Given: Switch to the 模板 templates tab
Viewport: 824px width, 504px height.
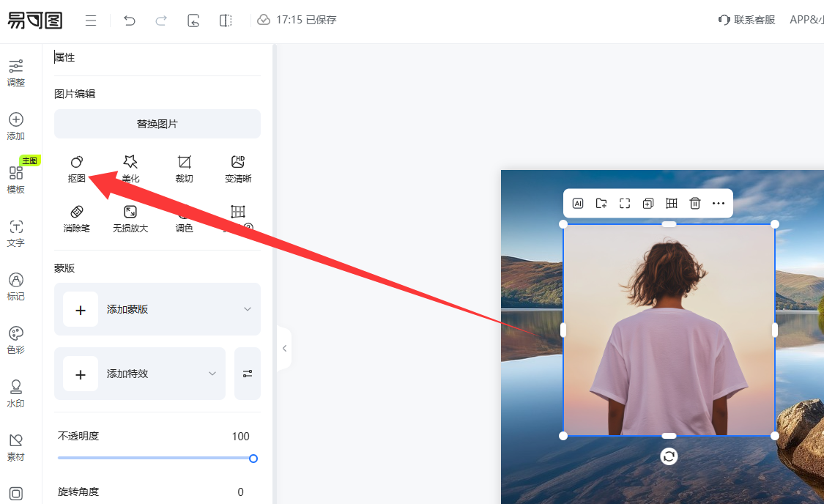Looking at the screenshot, I should click(x=15, y=179).
